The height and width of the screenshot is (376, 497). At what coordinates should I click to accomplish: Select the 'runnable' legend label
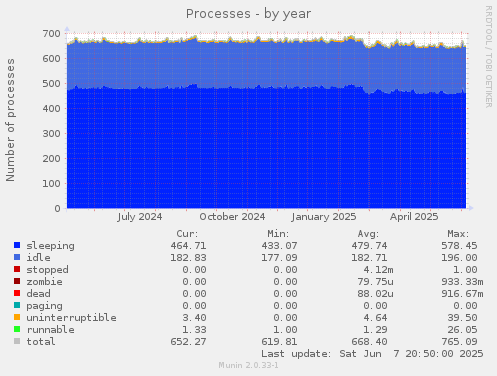point(51,330)
